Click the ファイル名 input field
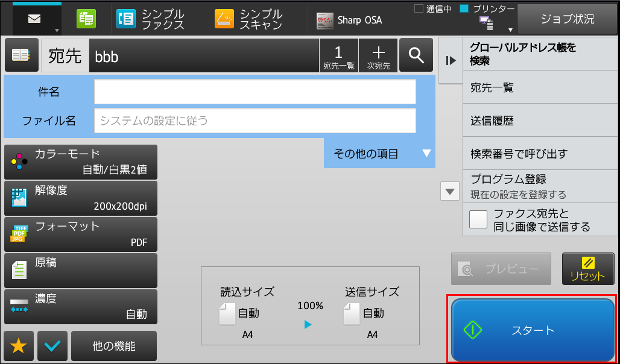This screenshot has height=364, width=620. pyautogui.click(x=255, y=121)
